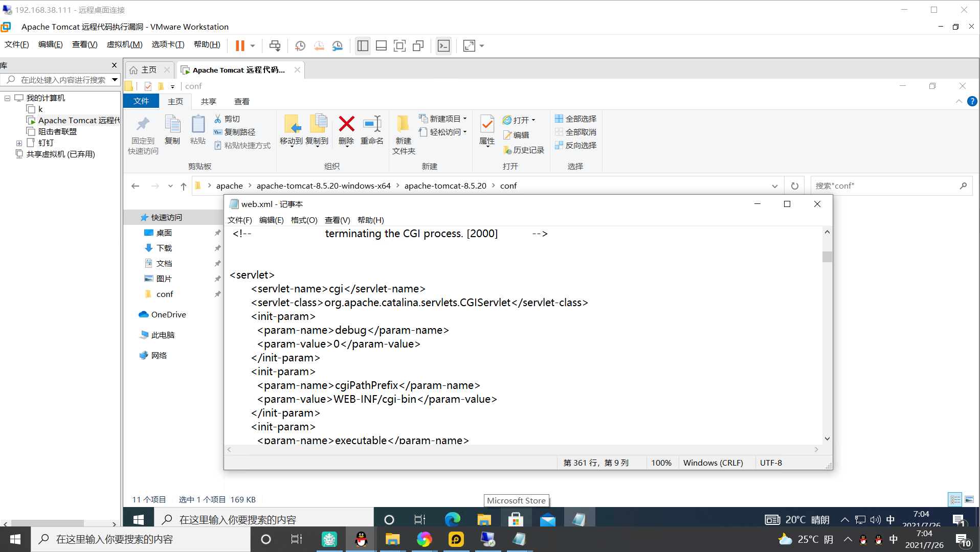Open the Explorer recent locations dropdown
Screen dimensions: 980x552
[x=170, y=186]
